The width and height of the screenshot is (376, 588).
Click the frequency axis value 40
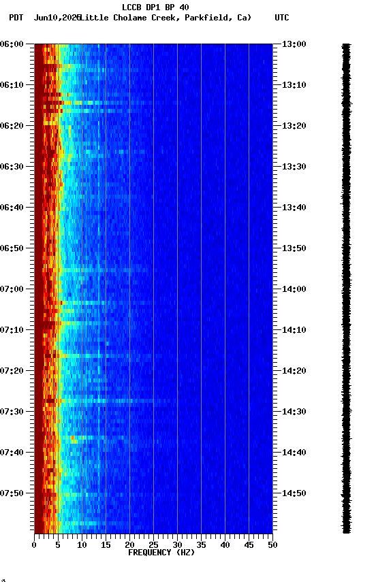(225, 545)
